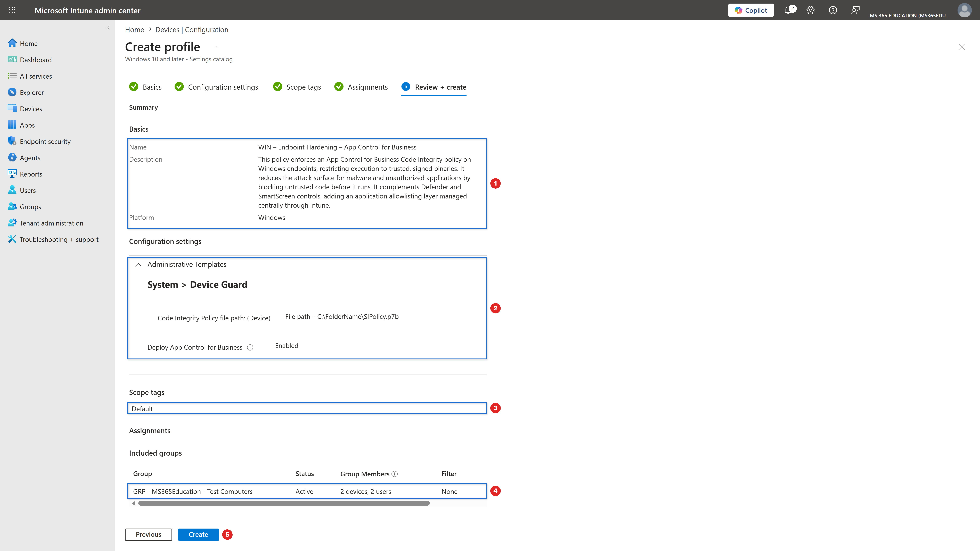This screenshot has height=551, width=980.
Task: Switch to the Basics step tab
Action: pos(145,87)
